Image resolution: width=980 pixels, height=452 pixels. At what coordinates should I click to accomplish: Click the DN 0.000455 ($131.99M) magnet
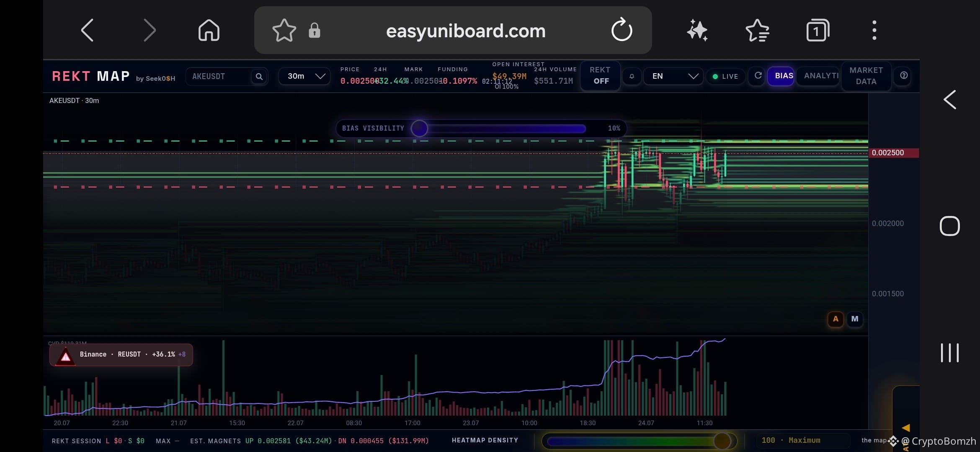[383, 441]
